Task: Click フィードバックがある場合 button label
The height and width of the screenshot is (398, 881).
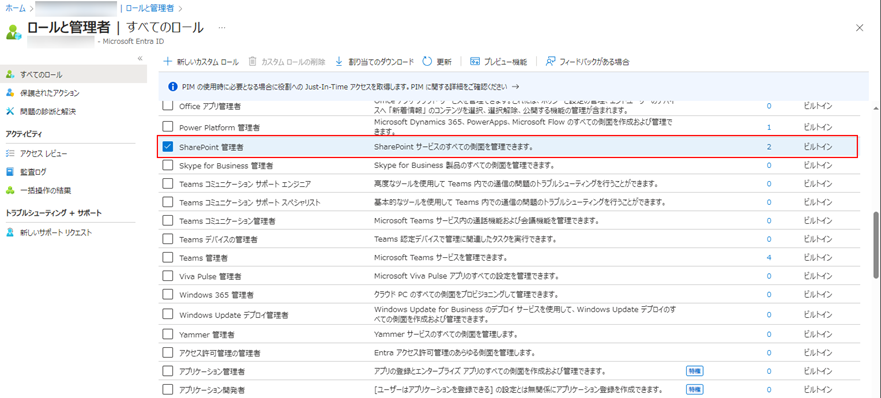Action: 594,62
